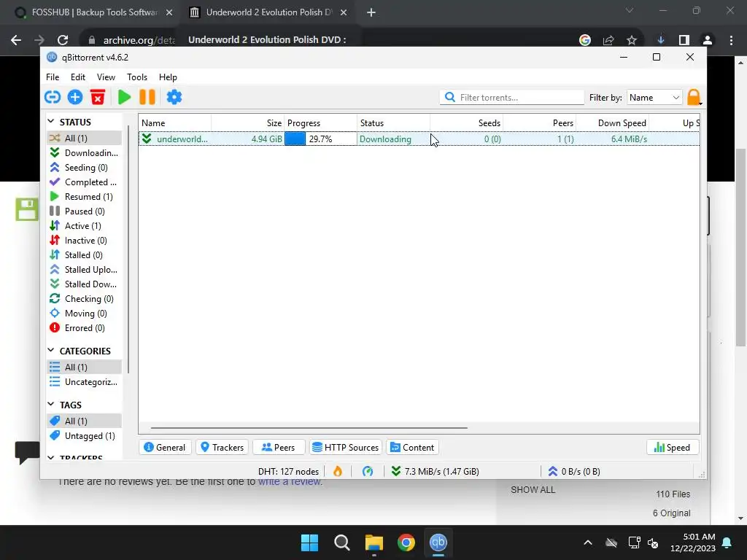Click the Filter torrents search field
Image resolution: width=747 pixels, height=560 pixels.
tap(512, 98)
